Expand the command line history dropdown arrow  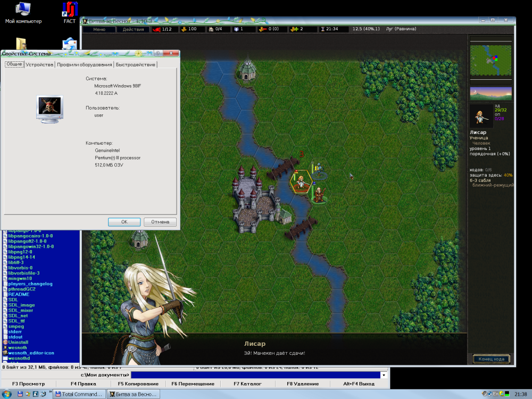click(384, 375)
